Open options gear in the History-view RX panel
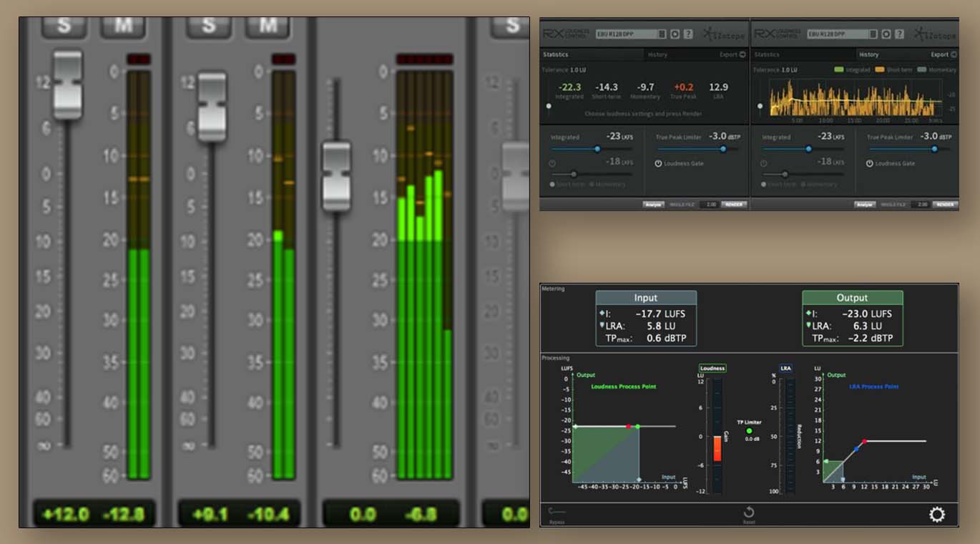The width and height of the screenshot is (980, 544). click(x=886, y=34)
